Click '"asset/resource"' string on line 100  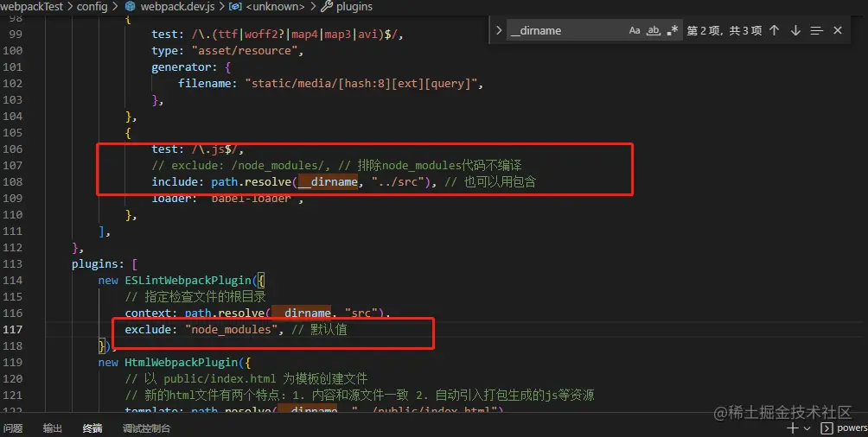click(245, 50)
